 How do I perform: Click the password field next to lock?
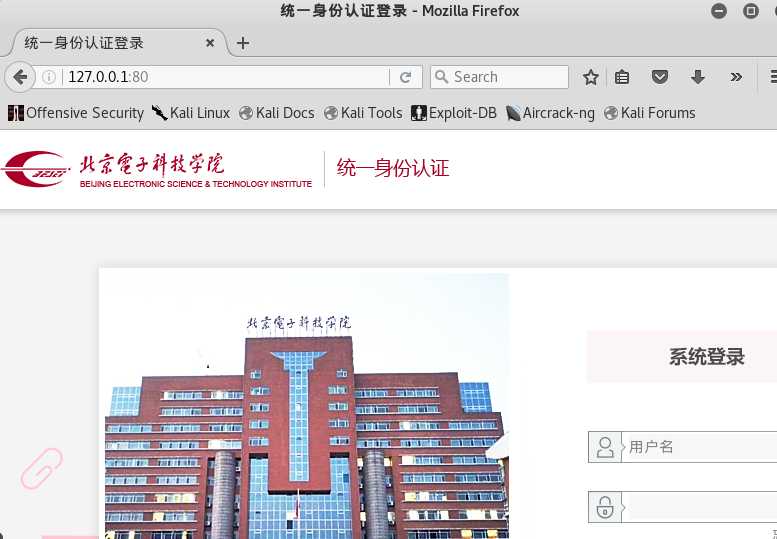[699, 507]
